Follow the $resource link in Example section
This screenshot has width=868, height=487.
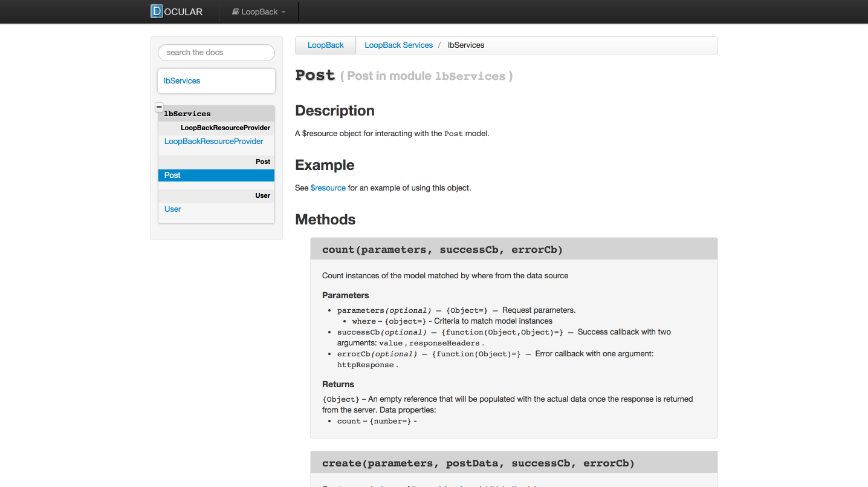click(328, 188)
